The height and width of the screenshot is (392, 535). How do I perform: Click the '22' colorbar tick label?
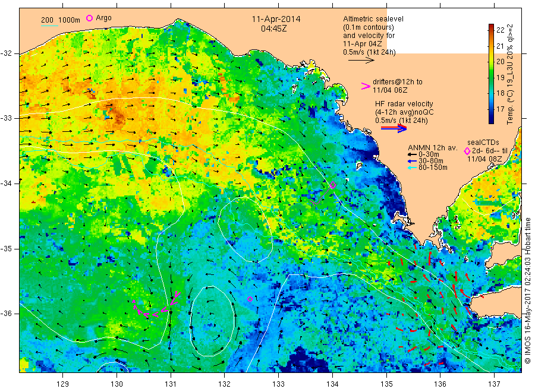(500, 30)
